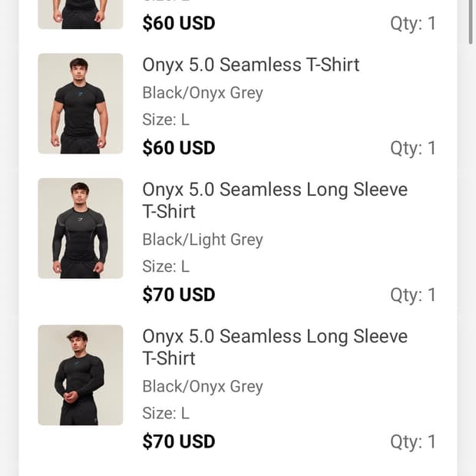Tap Size: L under Black/Light Grey
This screenshot has height=476, width=476.
[165, 266]
